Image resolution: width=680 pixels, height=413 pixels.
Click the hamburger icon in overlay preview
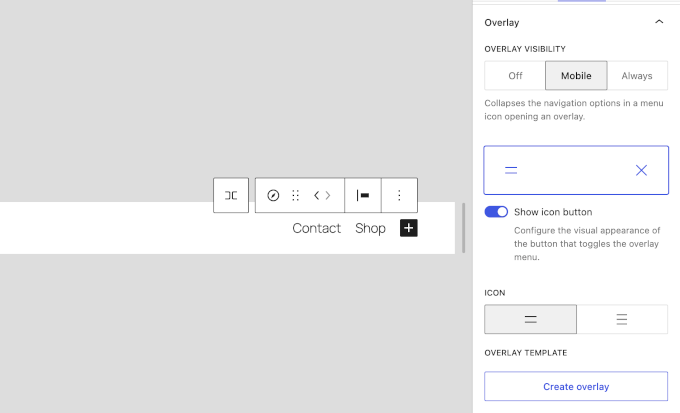pos(511,171)
